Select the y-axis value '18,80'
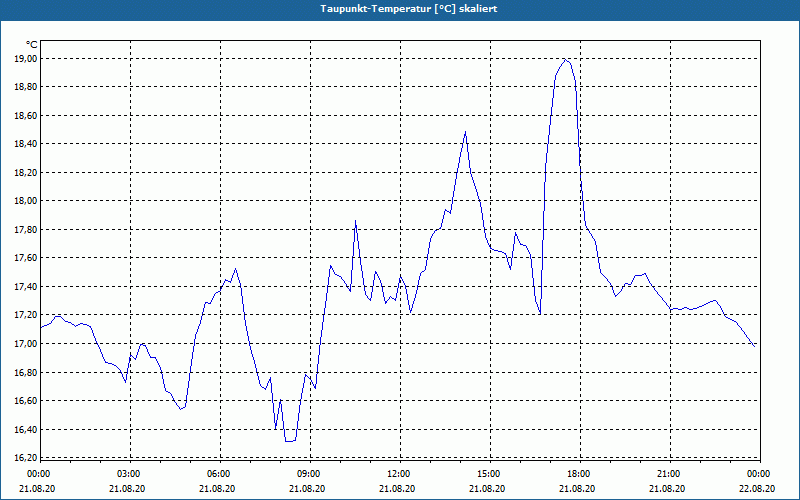This screenshot has width=800, height=500. tap(25, 87)
